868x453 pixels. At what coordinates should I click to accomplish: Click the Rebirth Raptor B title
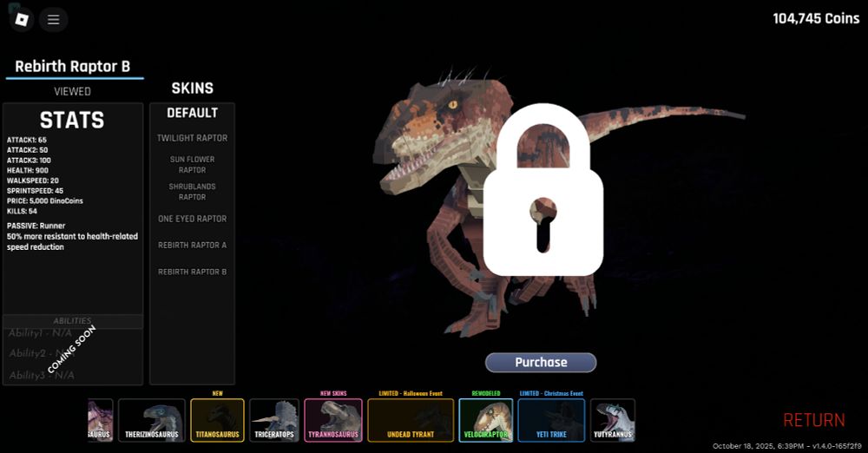[73, 67]
